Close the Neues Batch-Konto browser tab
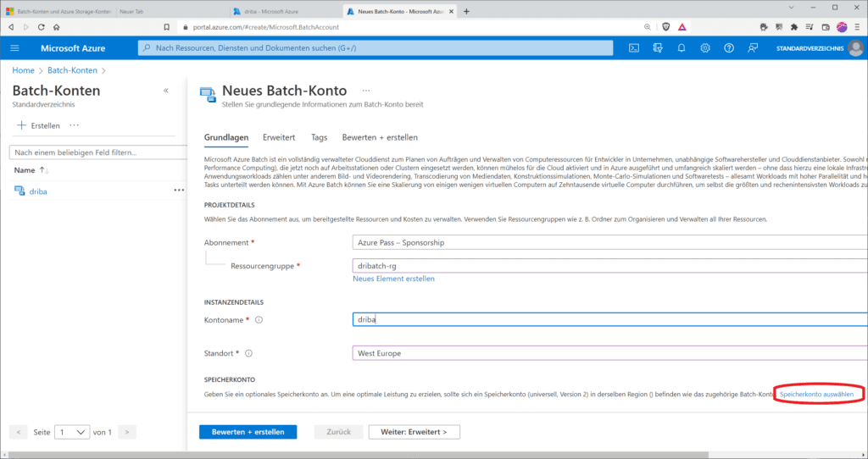Image resolution: width=868 pixels, height=459 pixels. coord(451,11)
